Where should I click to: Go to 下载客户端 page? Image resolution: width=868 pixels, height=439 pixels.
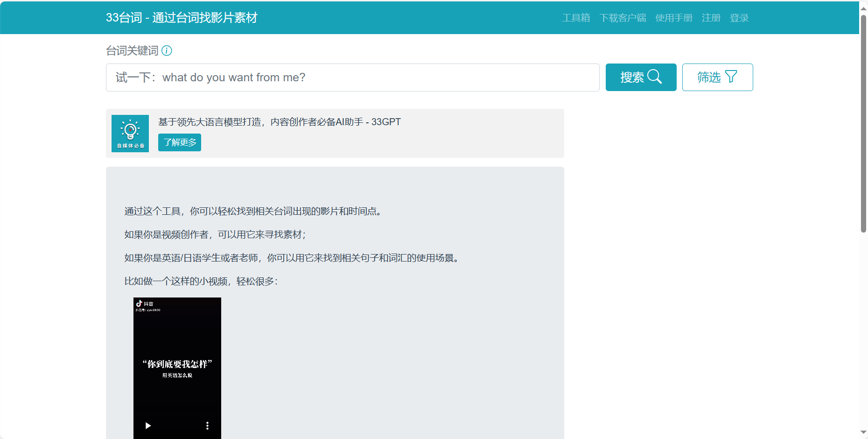623,18
